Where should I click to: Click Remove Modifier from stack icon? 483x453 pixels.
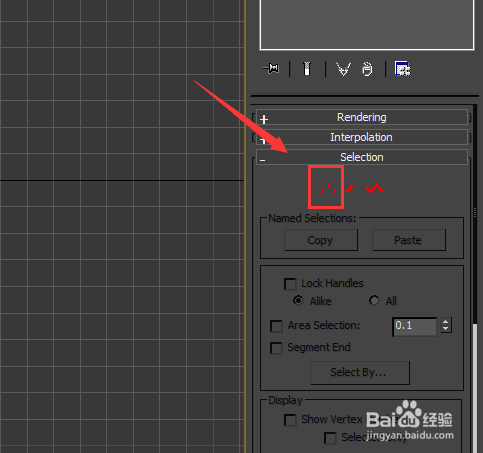click(x=367, y=69)
